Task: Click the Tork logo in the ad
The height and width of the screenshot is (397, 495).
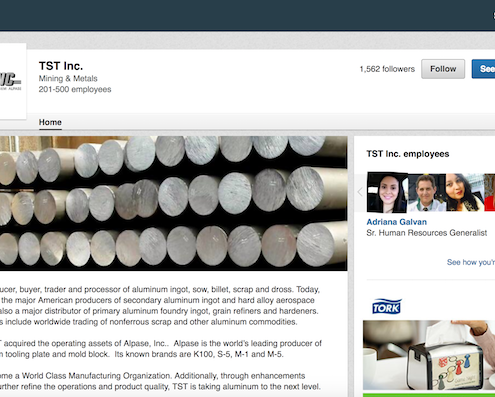Action: (x=387, y=306)
